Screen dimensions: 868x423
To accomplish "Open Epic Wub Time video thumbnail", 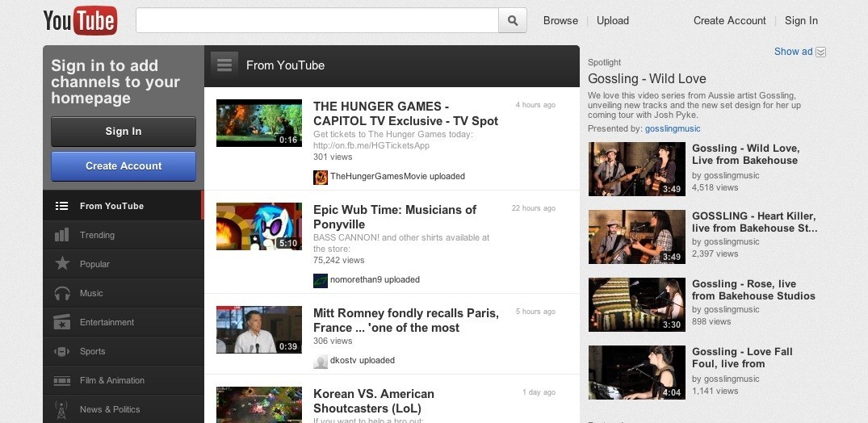I will (x=259, y=226).
